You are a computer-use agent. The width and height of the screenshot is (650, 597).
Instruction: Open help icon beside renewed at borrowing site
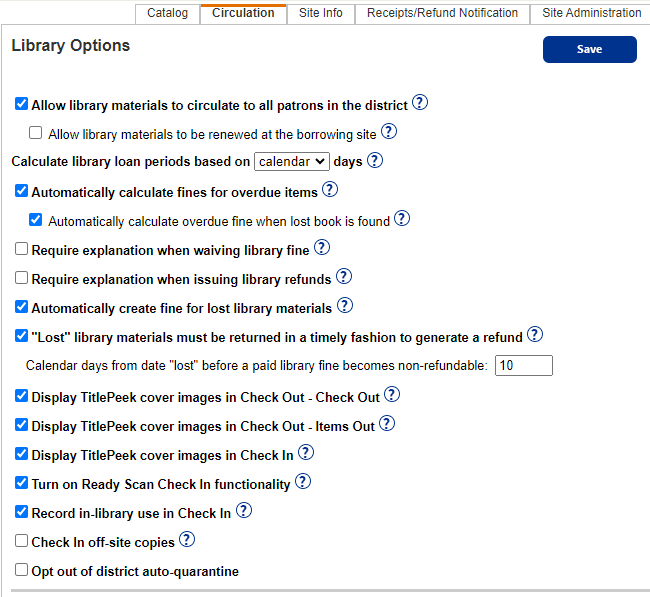click(x=389, y=131)
